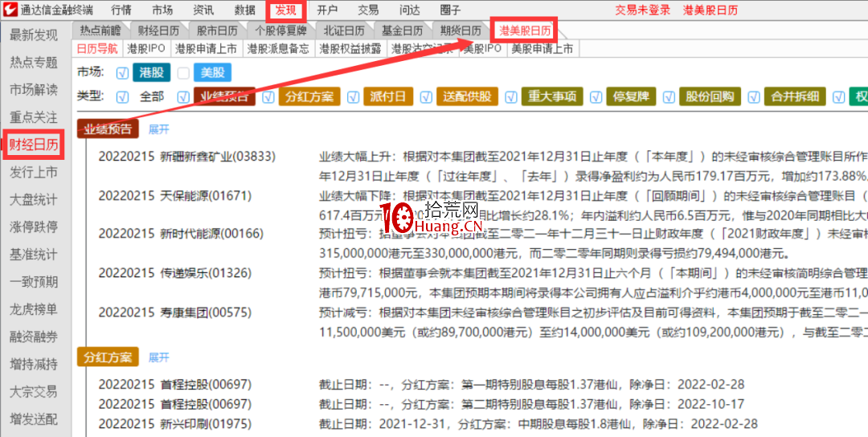This screenshot has height=437, width=868.
Task: Open 基准统计 in the sidebar
Action: pos(34,255)
